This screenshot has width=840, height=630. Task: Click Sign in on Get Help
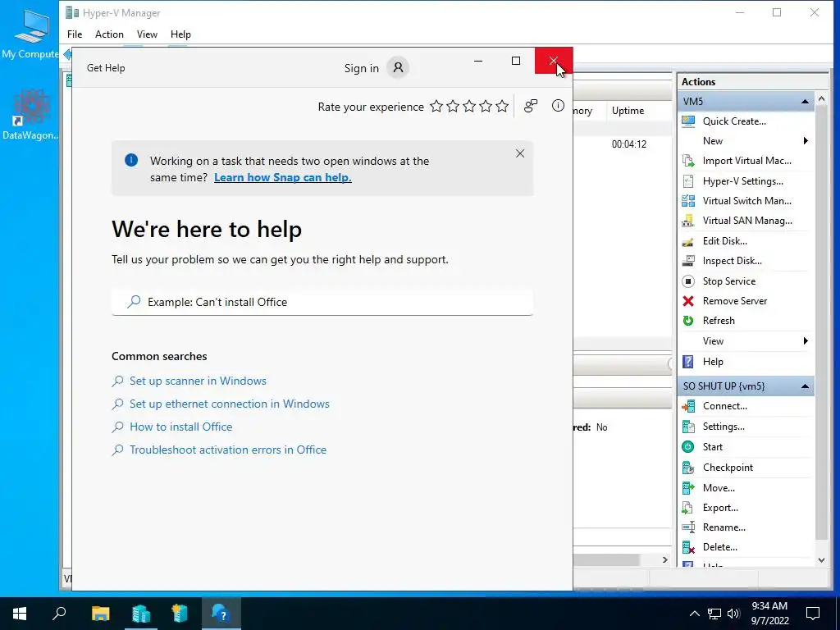(x=362, y=68)
